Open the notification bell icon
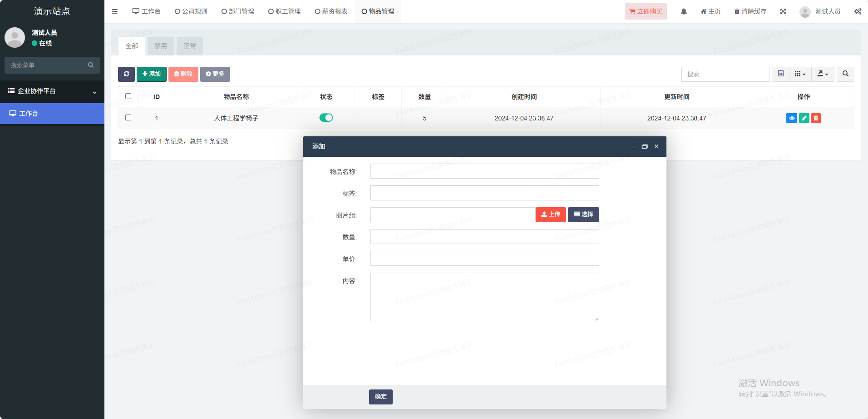Screen dimensions: 868x419 pos(684,11)
